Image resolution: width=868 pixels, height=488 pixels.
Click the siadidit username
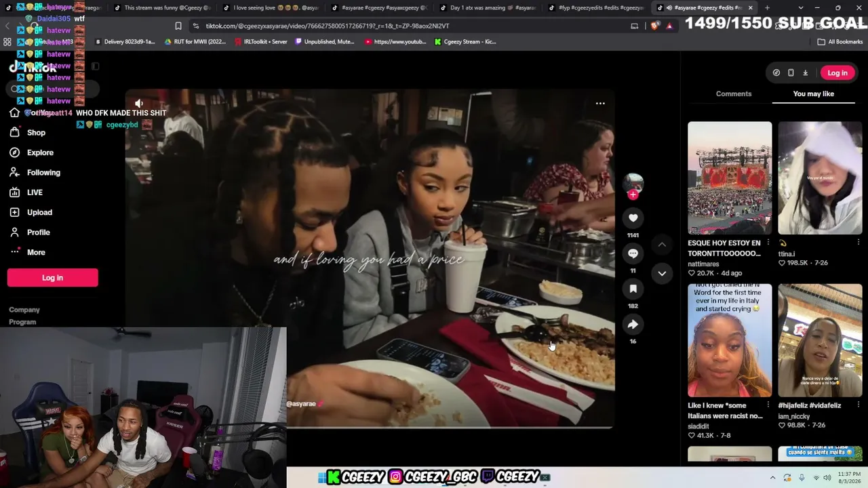click(700, 426)
